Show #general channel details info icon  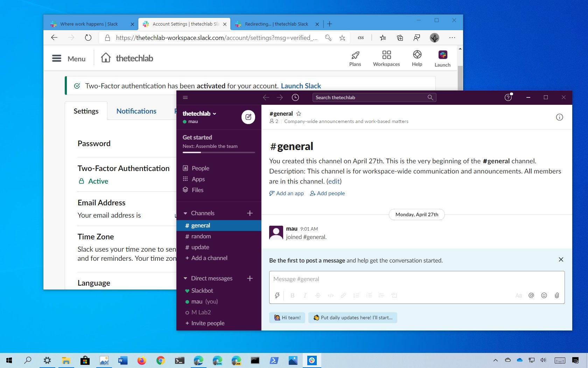[x=559, y=117]
